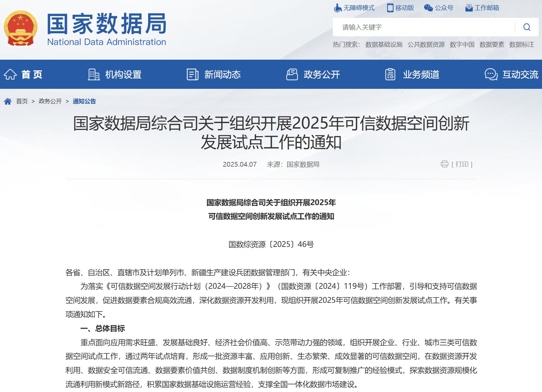Viewport: 542px width, 392px height.
Task: Click the section heading 一、总体目标
Action: click(x=103, y=329)
